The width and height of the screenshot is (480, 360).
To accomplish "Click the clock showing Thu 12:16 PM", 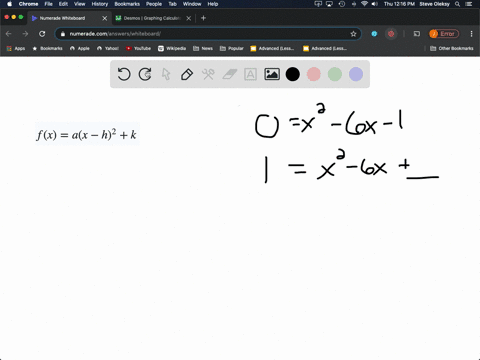I will [399, 4].
